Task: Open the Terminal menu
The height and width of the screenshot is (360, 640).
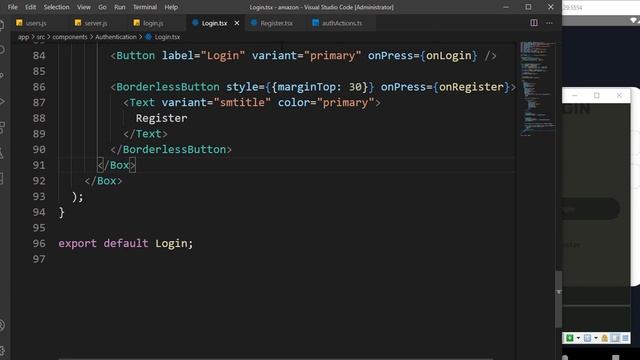Action: click(x=145, y=7)
